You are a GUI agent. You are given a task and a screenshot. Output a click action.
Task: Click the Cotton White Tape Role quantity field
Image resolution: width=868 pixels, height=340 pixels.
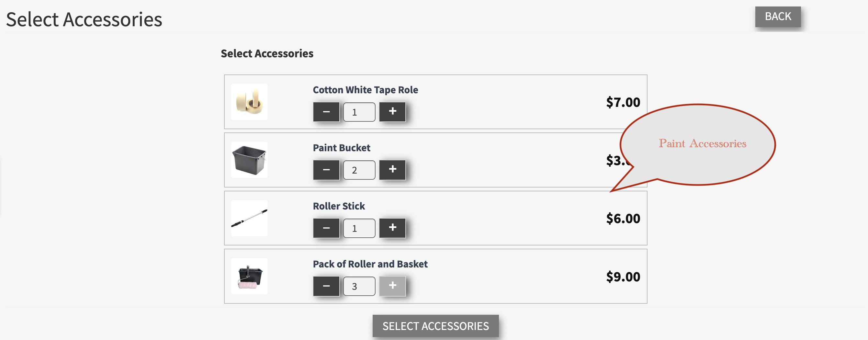point(359,112)
